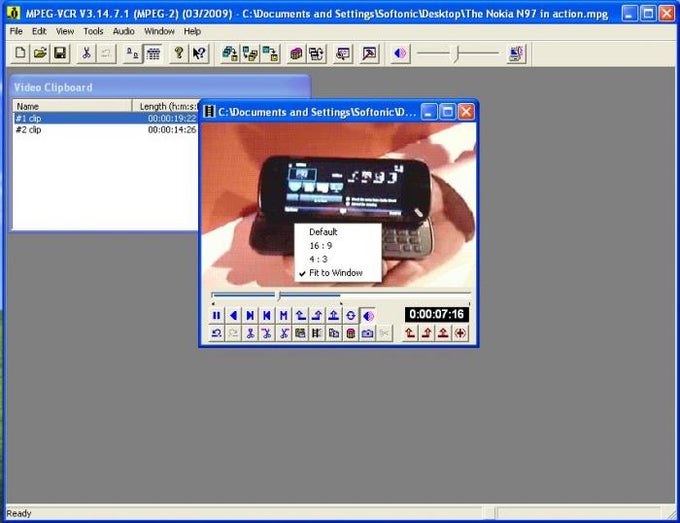The image size is (680, 523).
Task: Choose 16 : 9 aspect ratio
Action: click(x=338, y=246)
